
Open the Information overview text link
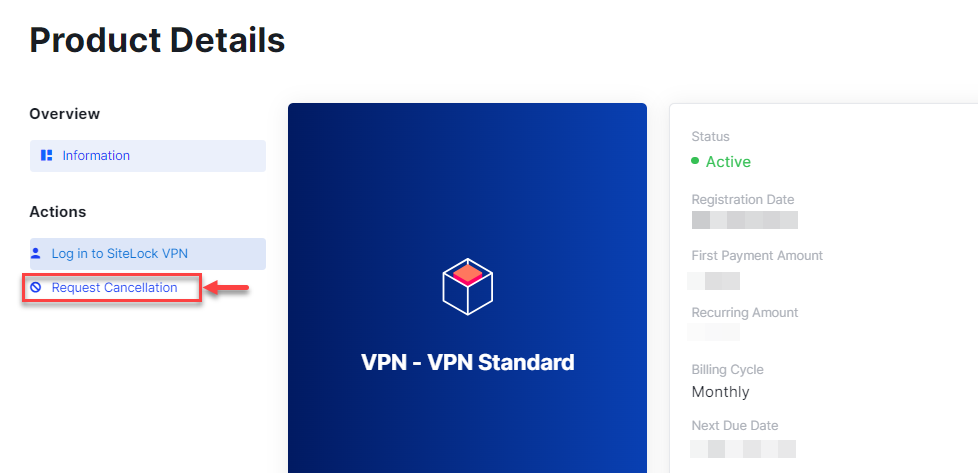click(96, 156)
